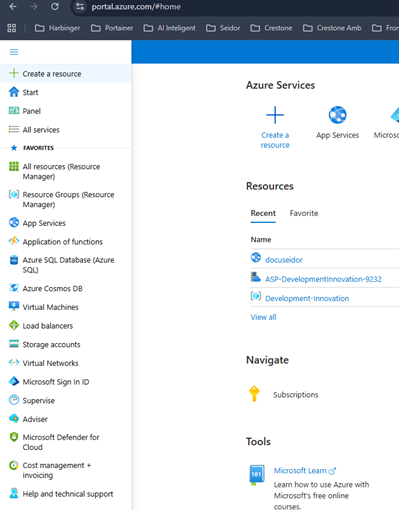Open the Development-Innovation resource group
The width and height of the screenshot is (399, 510).
point(307,298)
